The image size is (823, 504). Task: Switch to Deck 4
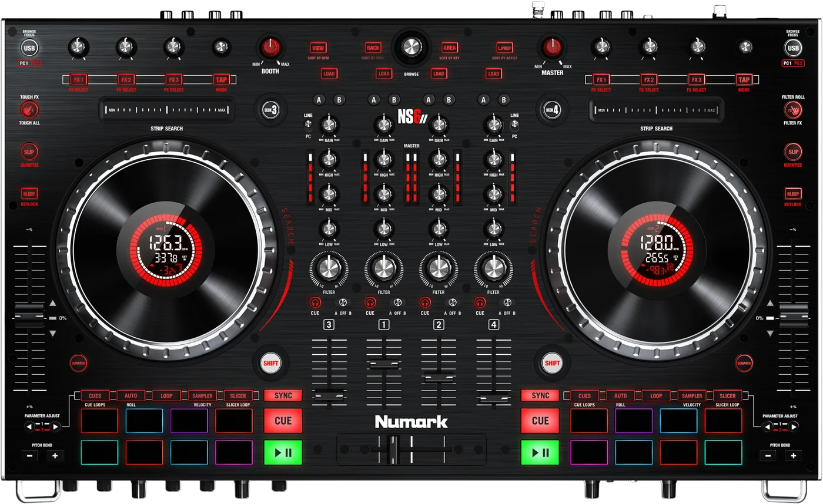tap(553, 109)
